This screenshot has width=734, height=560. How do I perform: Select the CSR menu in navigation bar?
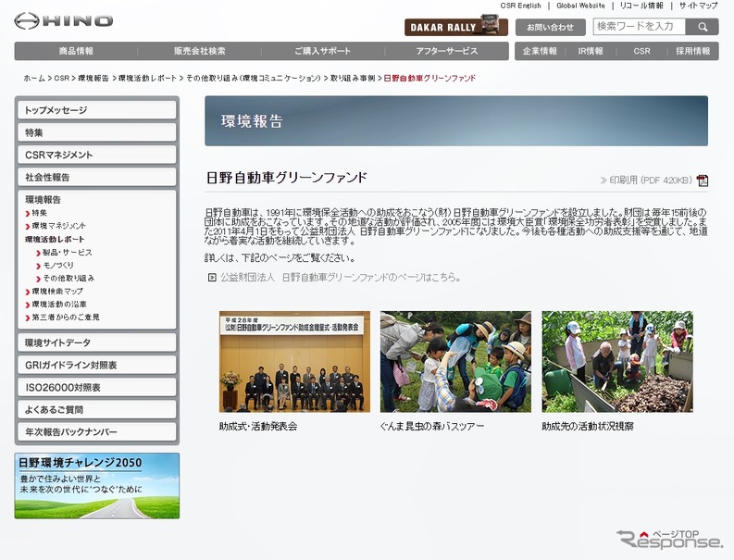[x=641, y=51]
